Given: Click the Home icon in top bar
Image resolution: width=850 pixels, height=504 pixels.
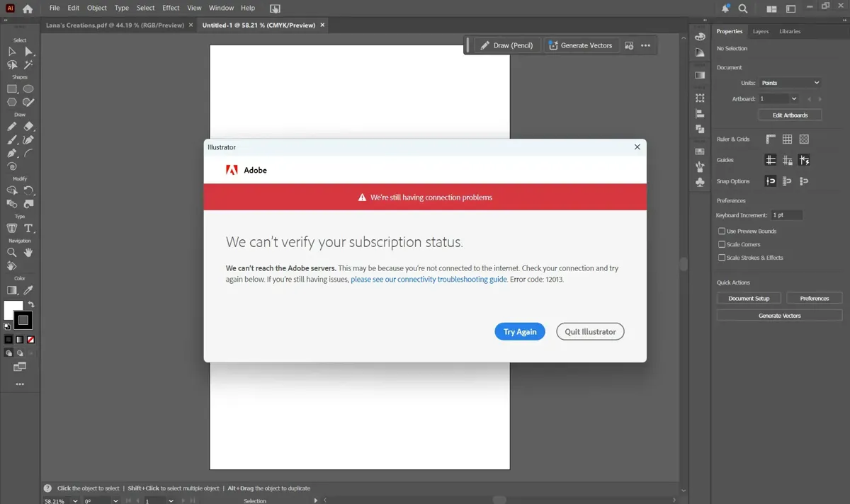Looking at the screenshot, I should [x=28, y=8].
